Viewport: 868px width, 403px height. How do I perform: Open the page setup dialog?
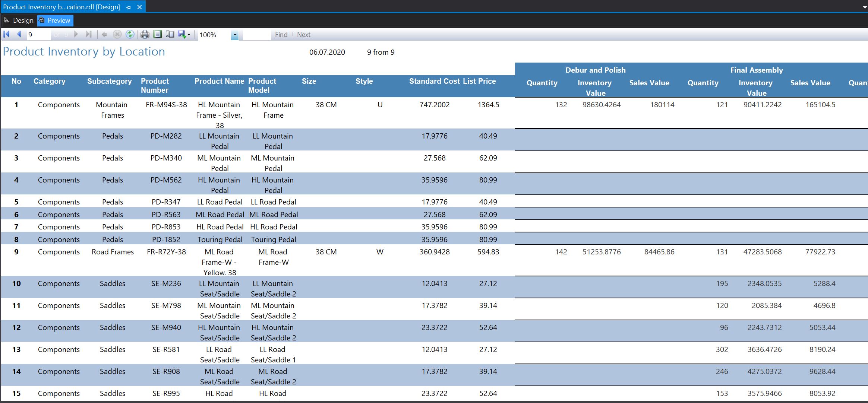(x=170, y=34)
